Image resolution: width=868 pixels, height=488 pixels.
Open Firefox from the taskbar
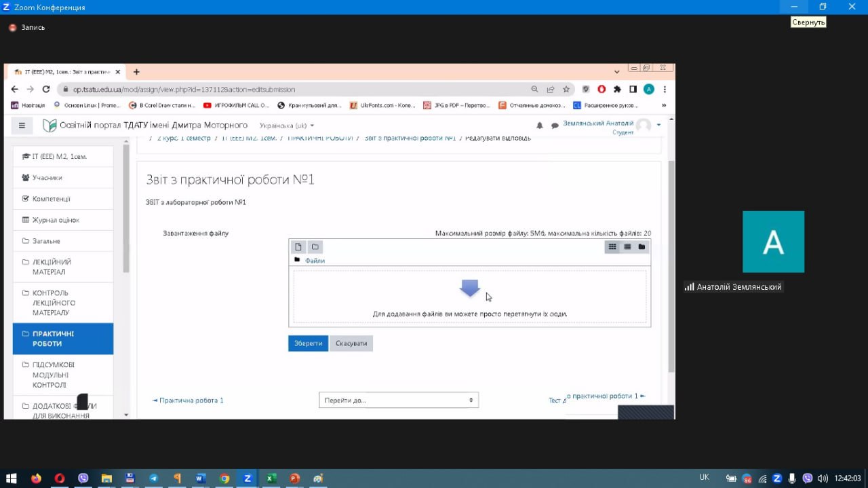coord(36,478)
